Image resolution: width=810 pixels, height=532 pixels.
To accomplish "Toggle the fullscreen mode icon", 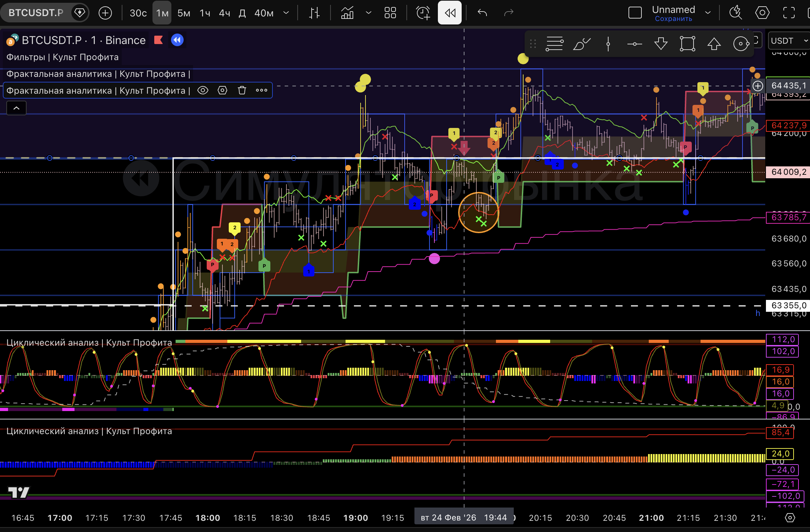I will pos(789,13).
